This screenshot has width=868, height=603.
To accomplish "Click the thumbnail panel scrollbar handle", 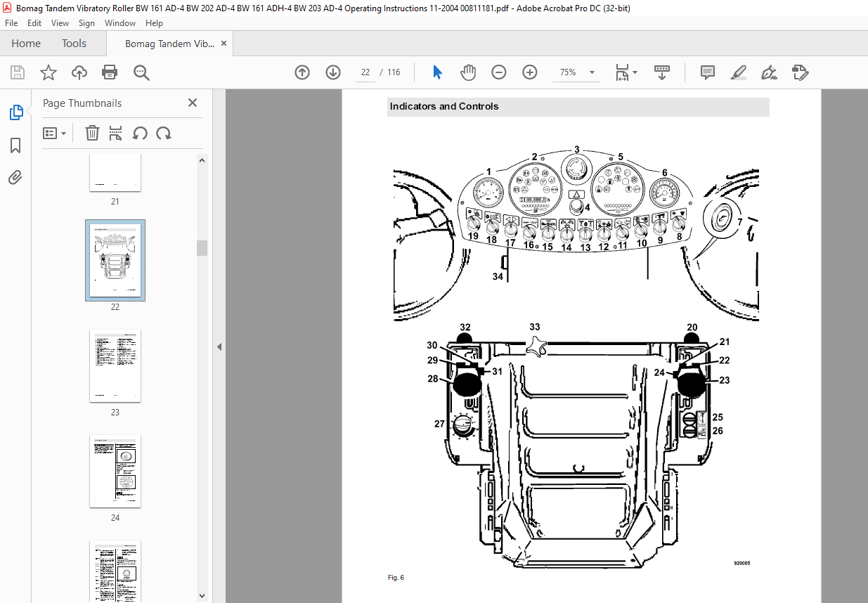I will [x=202, y=247].
